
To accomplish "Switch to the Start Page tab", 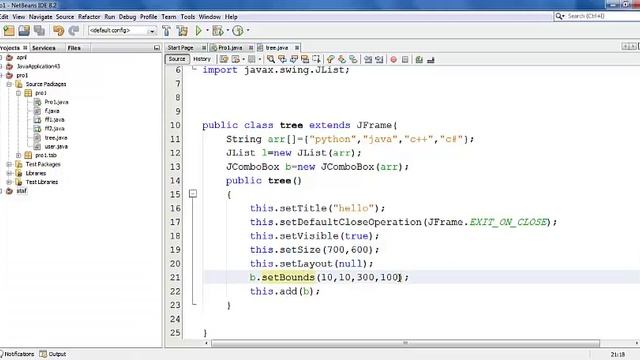I will tap(180, 48).
